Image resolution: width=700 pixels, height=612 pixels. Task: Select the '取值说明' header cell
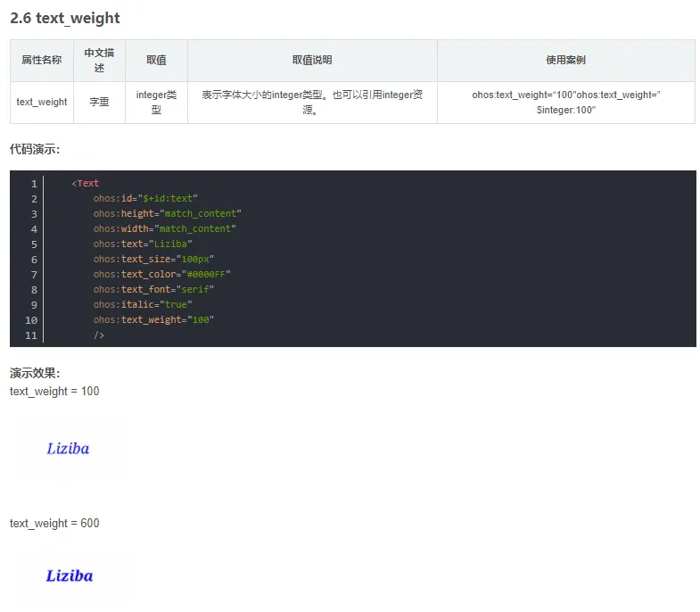click(312, 61)
